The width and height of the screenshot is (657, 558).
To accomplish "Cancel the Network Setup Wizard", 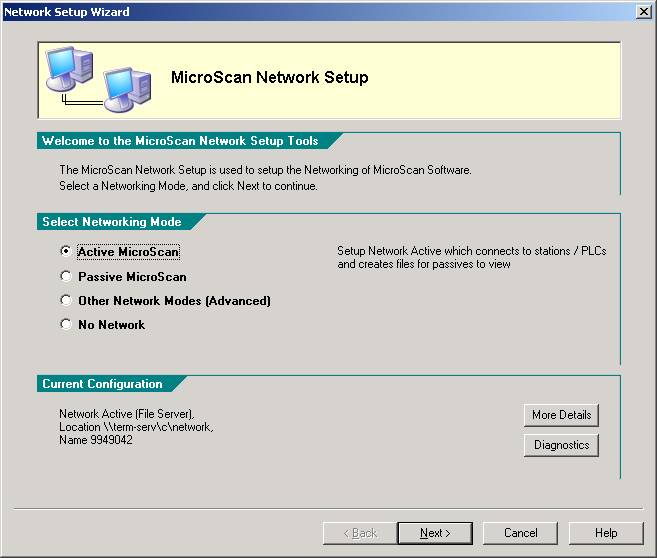I will pos(520,533).
